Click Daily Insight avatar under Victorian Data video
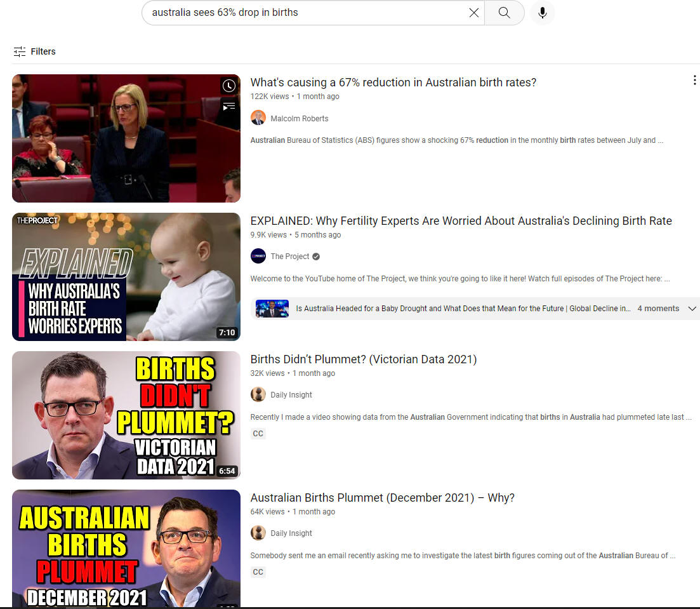700x609 pixels. tap(258, 394)
